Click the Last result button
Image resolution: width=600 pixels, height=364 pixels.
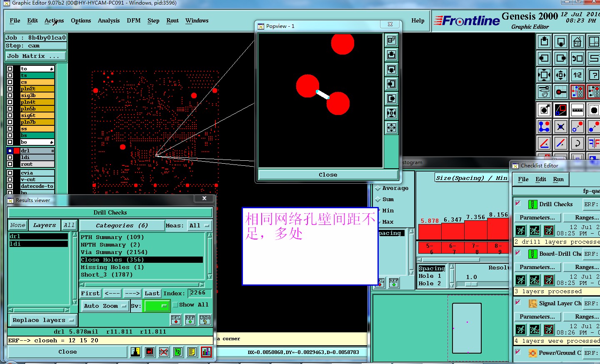(152, 293)
